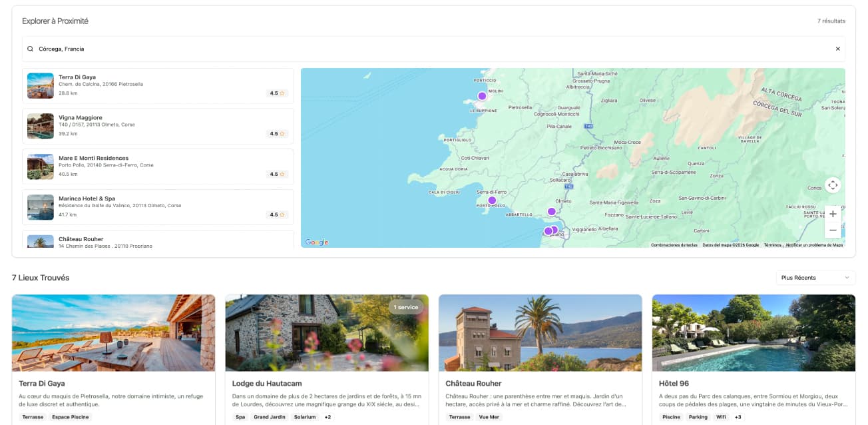Click the '1 service' badge on Lodge du Hautacam
Screen dimensions: 868x425
pos(406,307)
